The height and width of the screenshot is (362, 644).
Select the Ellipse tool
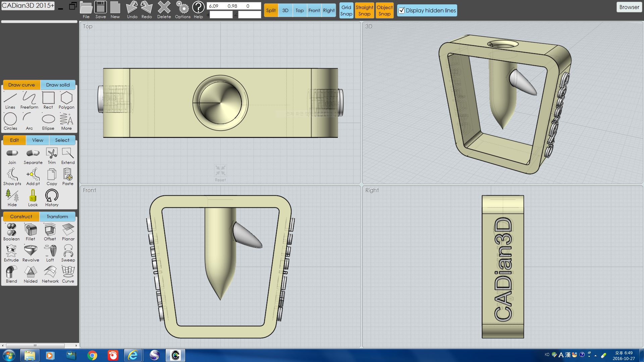pyautogui.click(x=48, y=121)
